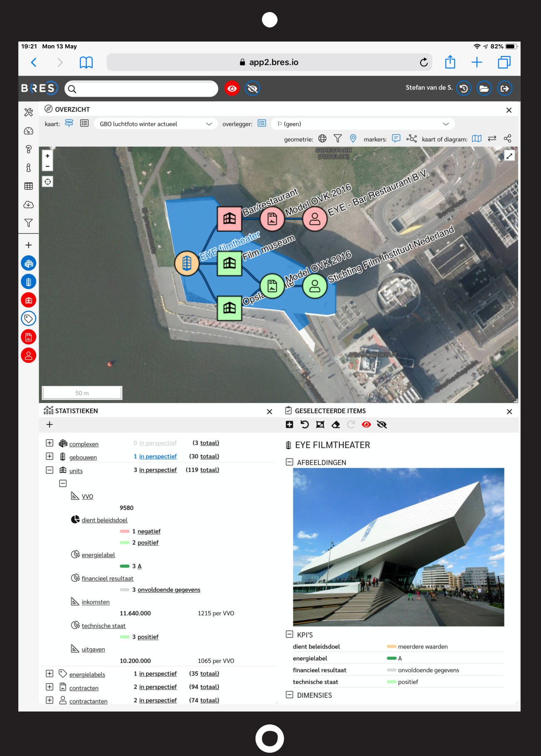Toggle the blue hide eye button in header
This screenshot has width=541, height=756.
[253, 88]
